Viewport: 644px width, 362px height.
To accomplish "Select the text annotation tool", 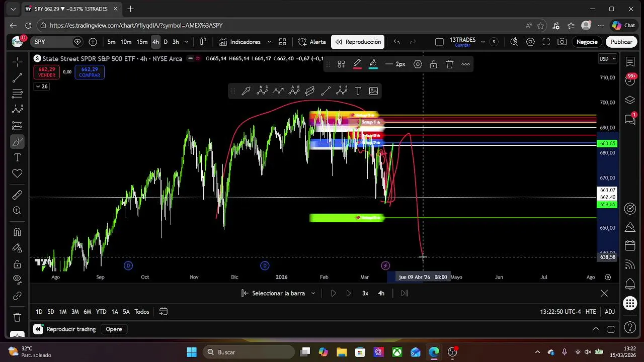I will 17,158.
